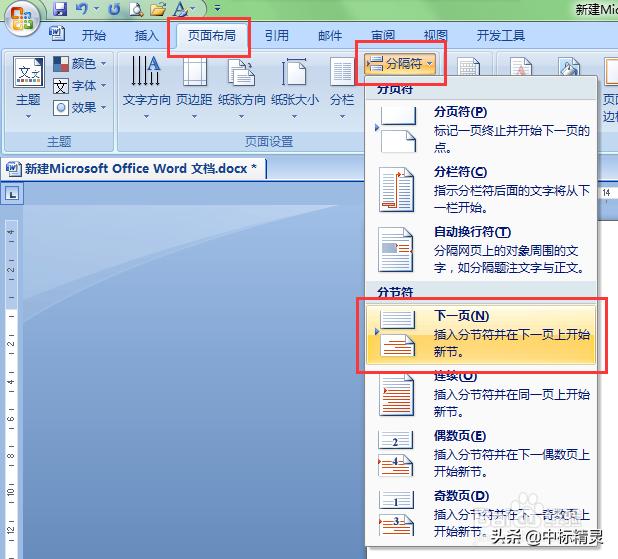
Task: Choose 奇数页(D) section break
Action: coord(481,514)
